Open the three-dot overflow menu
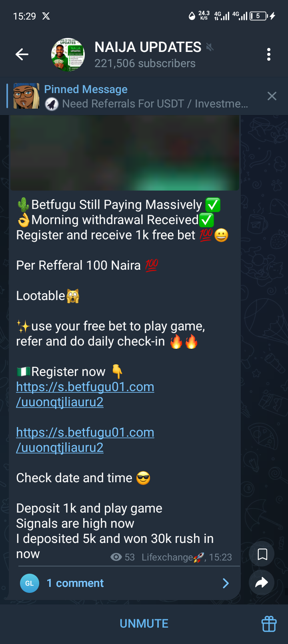Image resolution: width=288 pixels, height=644 pixels. pyautogui.click(x=269, y=54)
